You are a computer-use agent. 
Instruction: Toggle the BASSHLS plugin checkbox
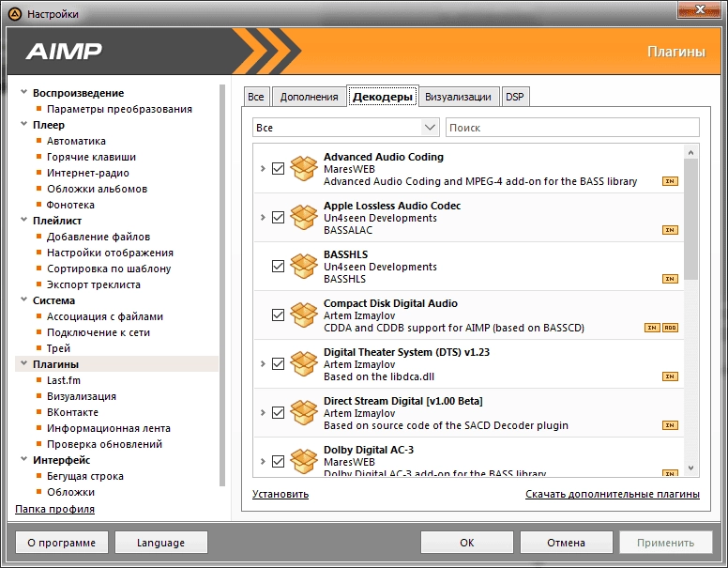pos(278,266)
